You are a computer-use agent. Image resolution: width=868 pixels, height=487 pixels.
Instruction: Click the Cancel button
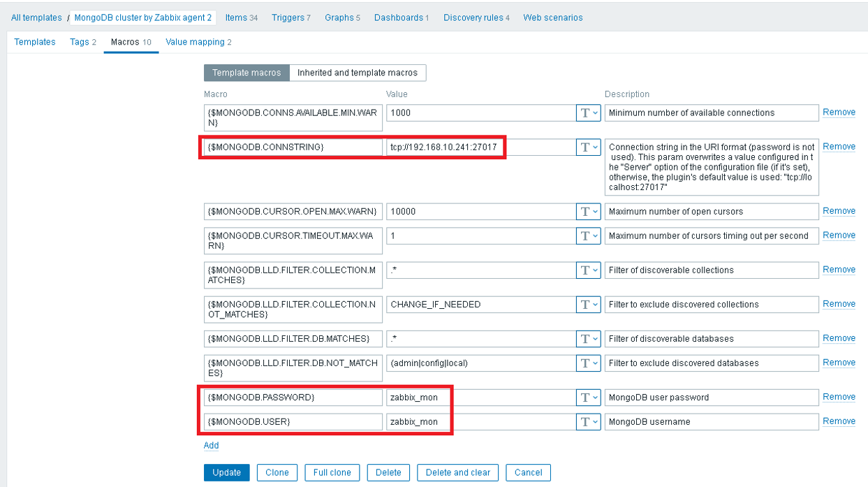(529, 472)
